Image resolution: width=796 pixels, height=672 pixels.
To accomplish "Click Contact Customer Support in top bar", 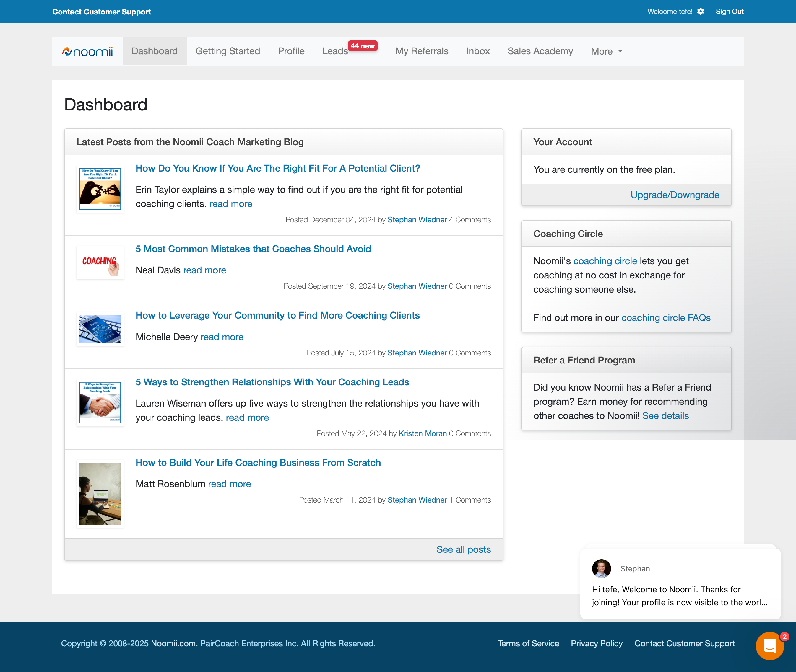I will point(101,12).
